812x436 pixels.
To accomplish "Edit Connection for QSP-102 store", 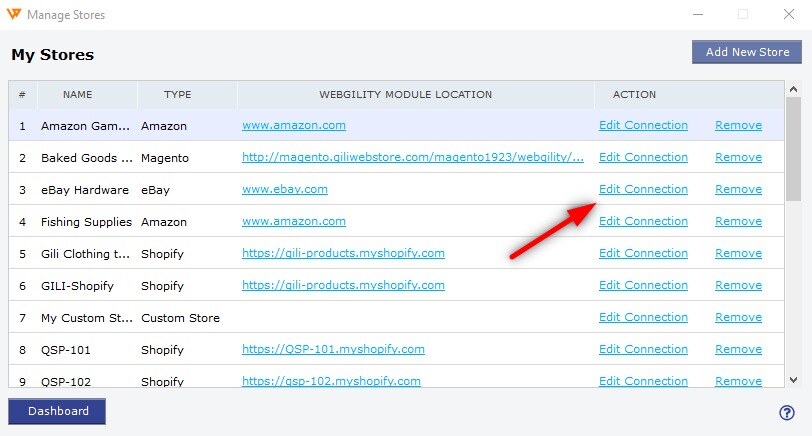I will 643,381.
